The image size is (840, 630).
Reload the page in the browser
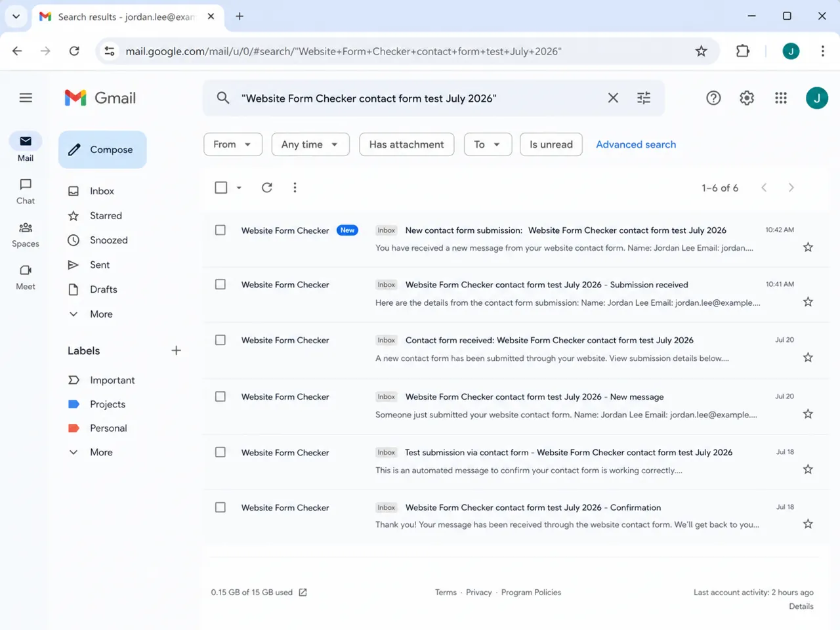74,51
